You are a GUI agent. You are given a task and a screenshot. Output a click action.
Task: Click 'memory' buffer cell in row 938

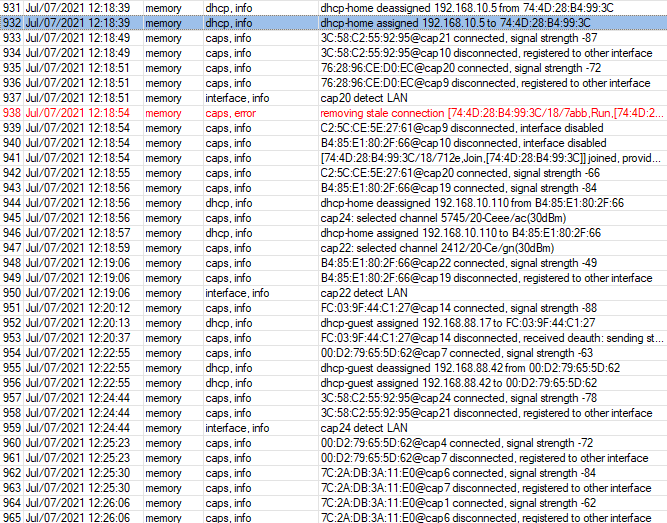tap(163, 113)
